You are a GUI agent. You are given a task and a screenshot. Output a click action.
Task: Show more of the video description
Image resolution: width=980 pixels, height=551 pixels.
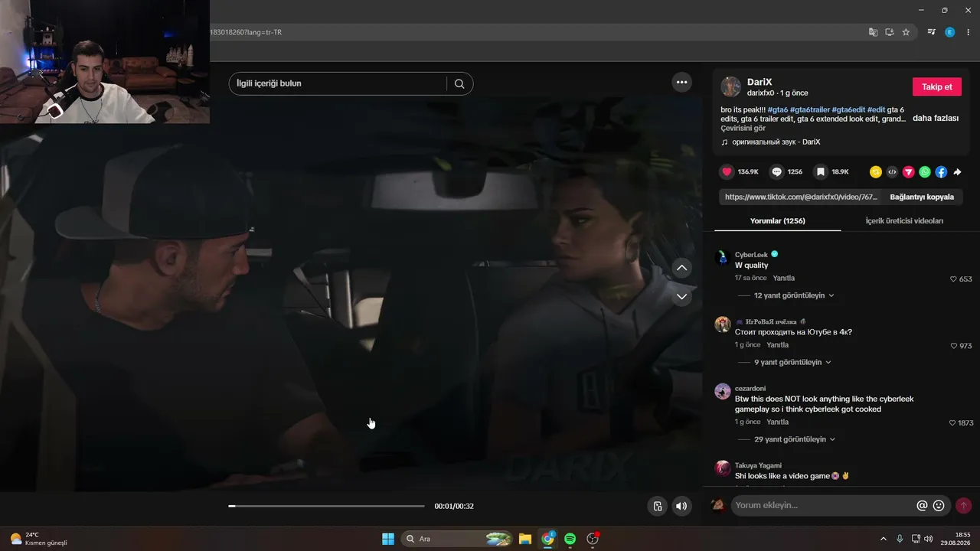pyautogui.click(x=936, y=119)
